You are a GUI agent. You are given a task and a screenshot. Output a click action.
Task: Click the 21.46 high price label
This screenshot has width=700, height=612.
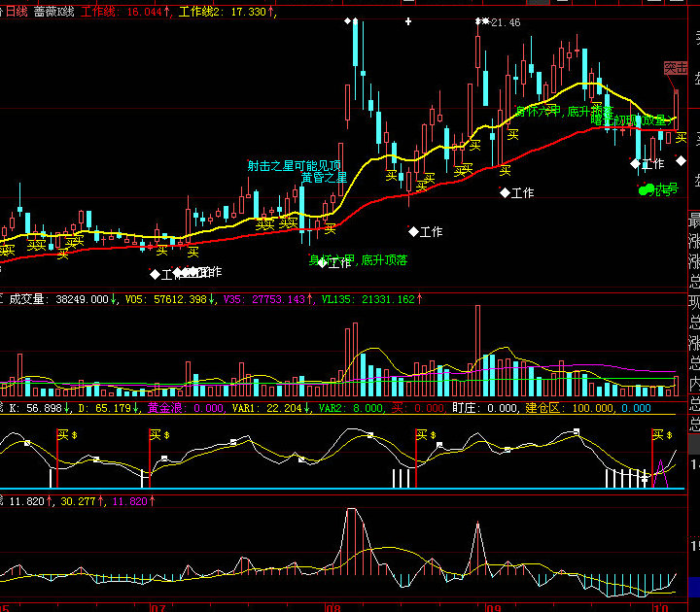coord(506,22)
